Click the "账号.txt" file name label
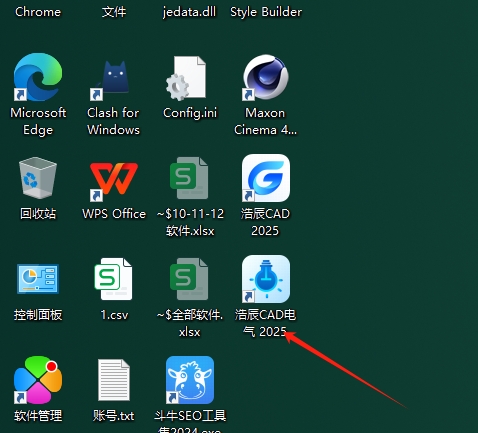478x433 pixels. tap(114, 416)
